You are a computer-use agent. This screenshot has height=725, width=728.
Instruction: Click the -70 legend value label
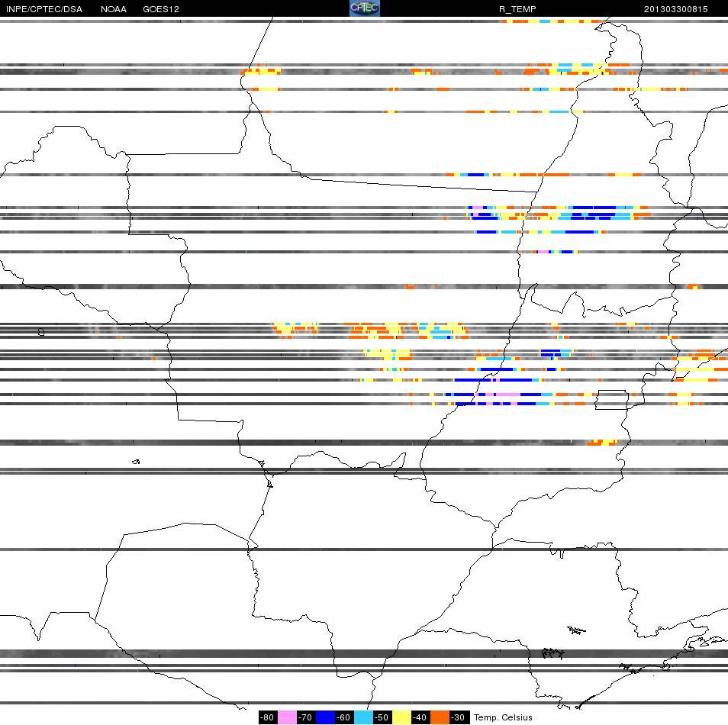point(305,717)
